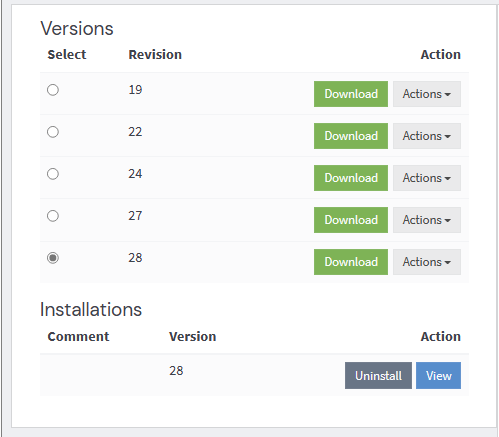Image resolution: width=499 pixels, height=437 pixels.
Task: Uninstall the version 28 installation
Action: pyautogui.click(x=378, y=376)
